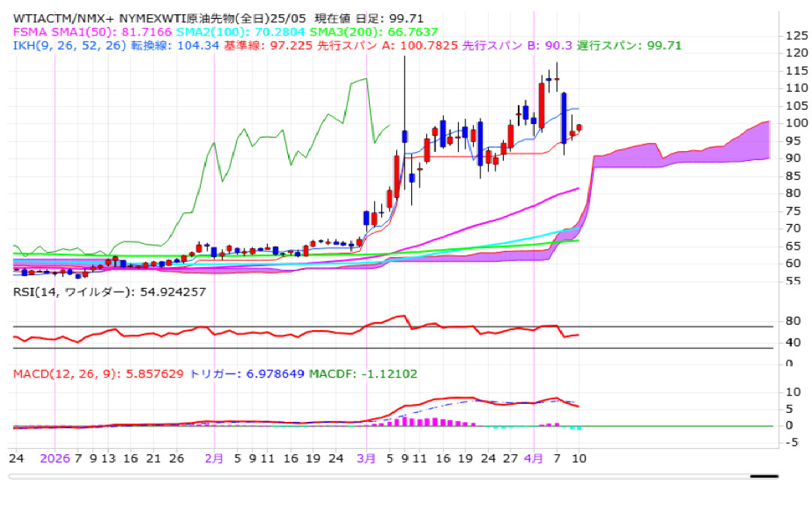Click the horizontal scrollbar thumb below the chart
This screenshot has width=812, height=531.
point(764,476)
